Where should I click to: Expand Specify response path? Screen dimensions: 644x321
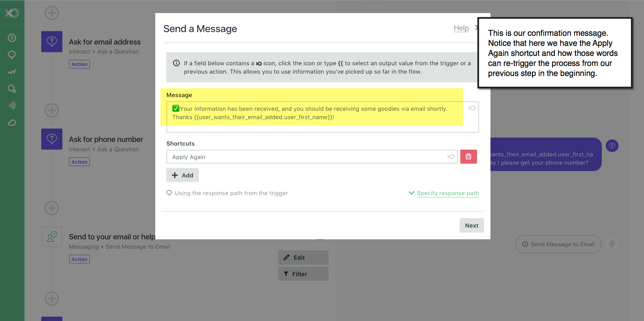coord(444,193)
